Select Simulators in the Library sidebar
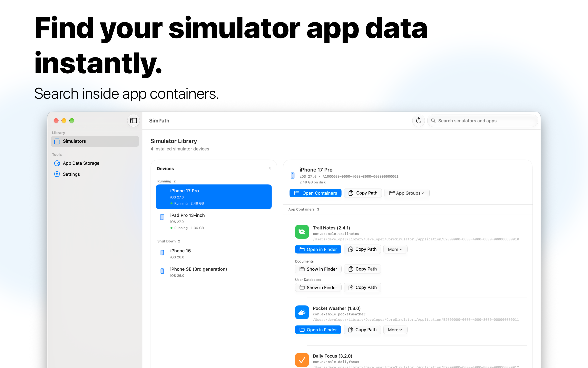Viewport: 588px width, 368px height. coord(95,141)
